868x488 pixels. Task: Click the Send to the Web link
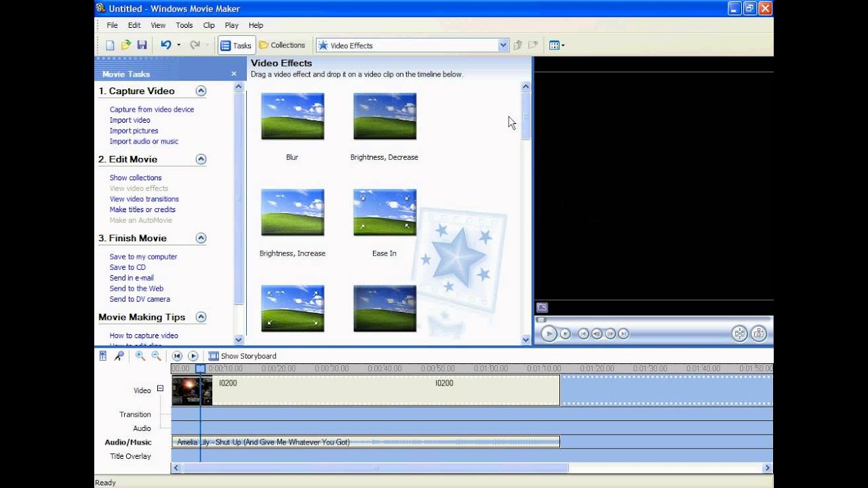pyautogui.click(x=136, y=288)
